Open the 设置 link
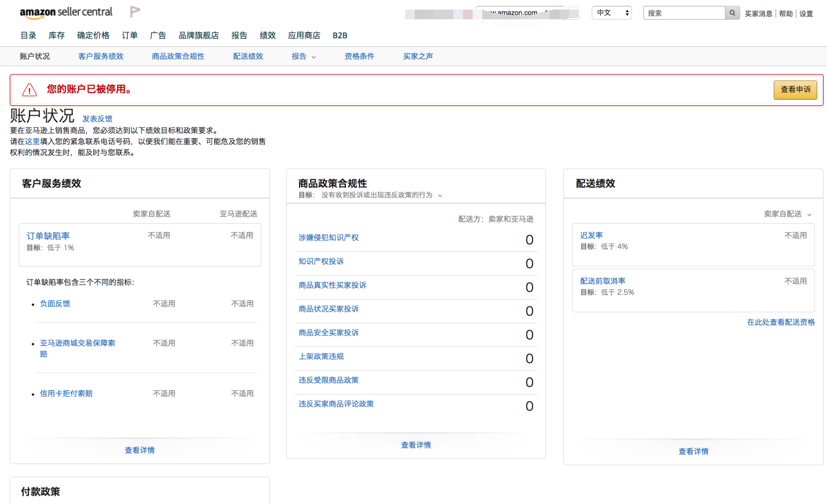Viewport: 827px width, 504px height. point(806,14)
